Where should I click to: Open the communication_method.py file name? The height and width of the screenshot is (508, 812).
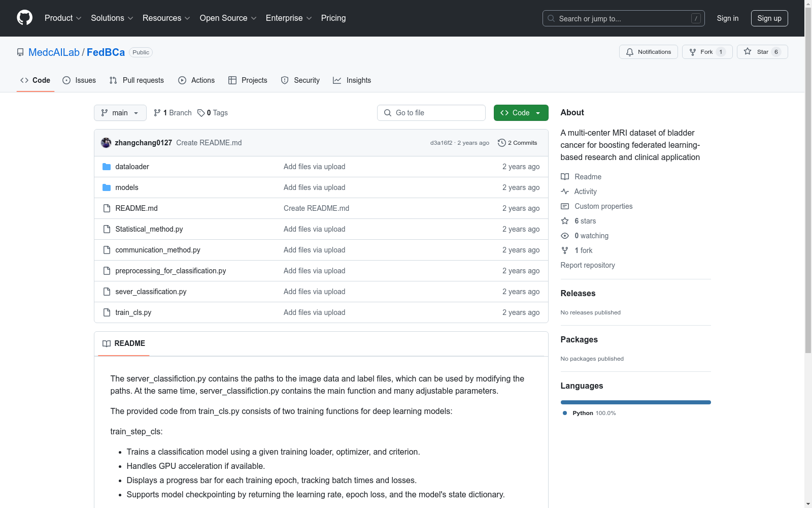pyautogui.click(x=158, y=250)
